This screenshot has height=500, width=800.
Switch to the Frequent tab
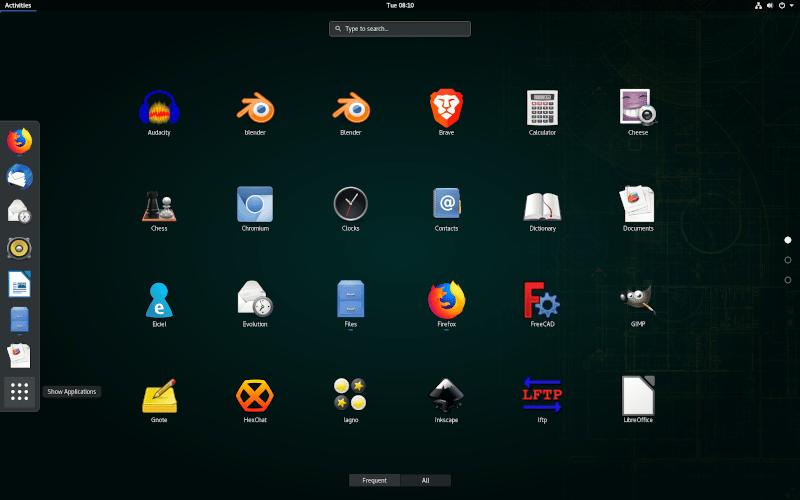pos(374,480)
